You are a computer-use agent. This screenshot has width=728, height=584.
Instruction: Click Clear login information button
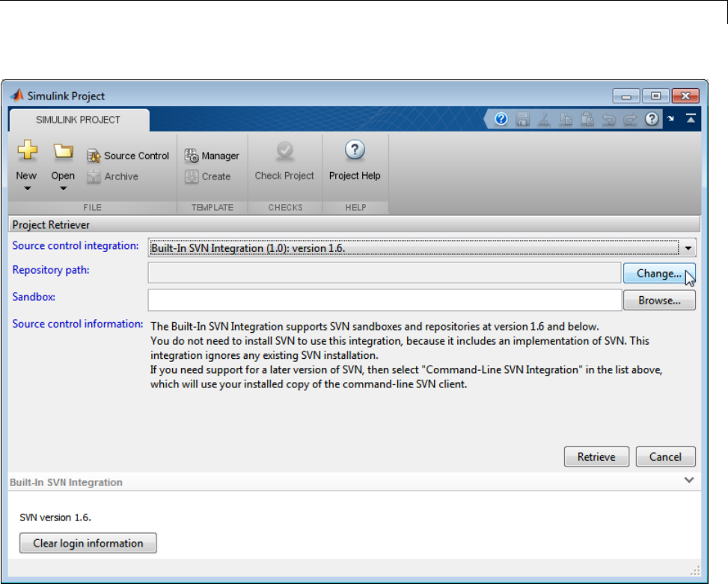coord(88,543)
